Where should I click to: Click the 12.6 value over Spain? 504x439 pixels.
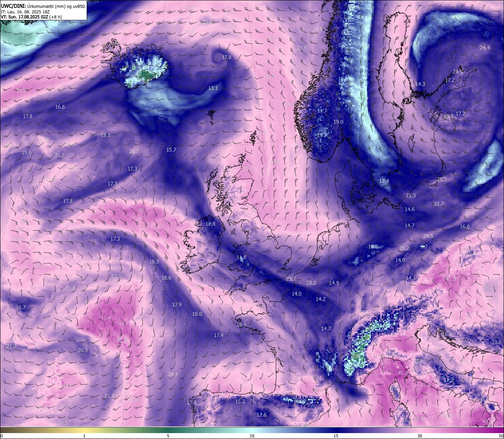(261, 415)
